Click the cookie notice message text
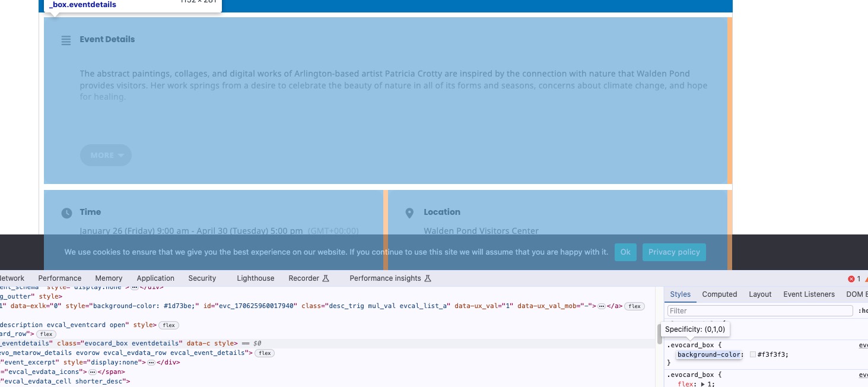This screenshot has width=868, height=387. tap(336, 252)
